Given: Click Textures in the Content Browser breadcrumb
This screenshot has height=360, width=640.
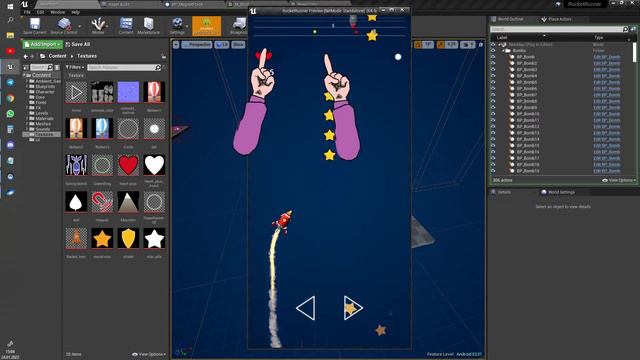Looking at the screenshot, I should tap(87, 56).
